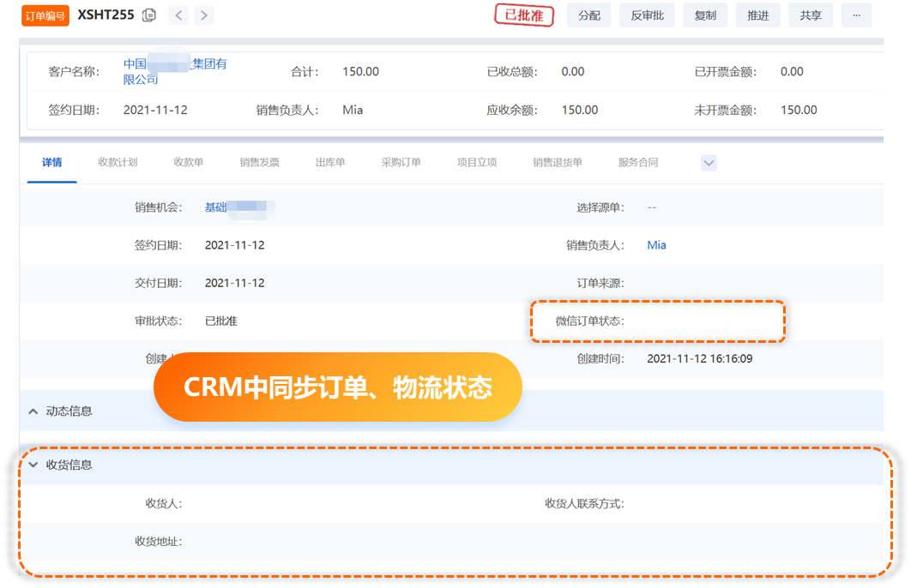
Task: Switch to the 服务合同 tab
Action: tap(638, 162)
